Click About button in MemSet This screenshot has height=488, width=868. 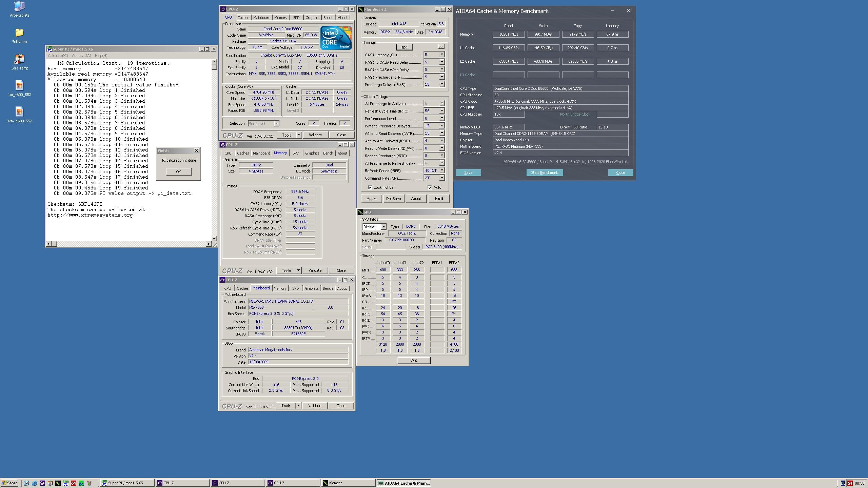click(416, 199)
